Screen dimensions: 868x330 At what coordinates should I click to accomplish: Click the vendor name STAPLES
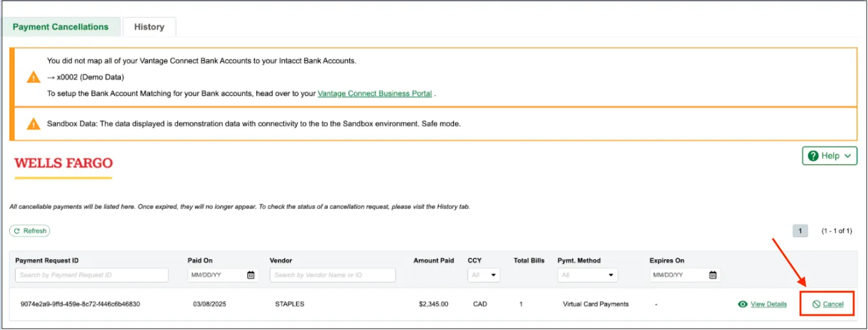[x=290, y=304]
